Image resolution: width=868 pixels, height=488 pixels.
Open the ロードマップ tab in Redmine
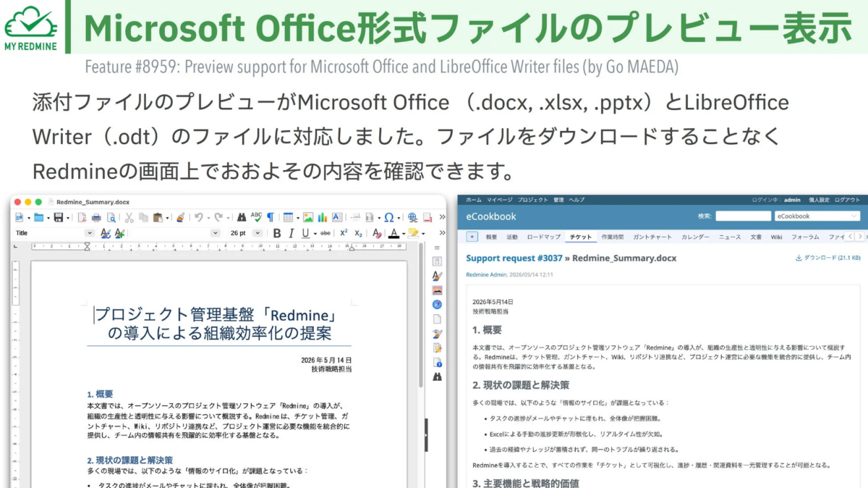tap(543, 237)
